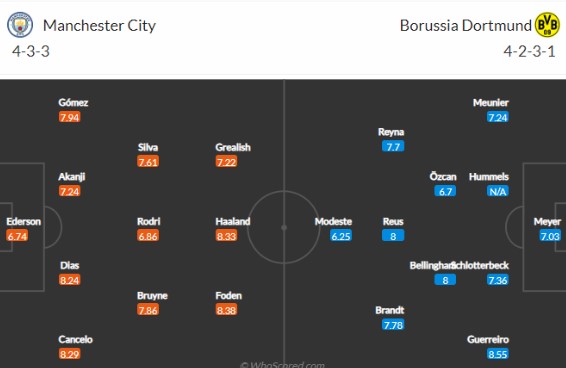Click Brandt's 7.78 rating badge
566x368 pixels.
point(393,325)
